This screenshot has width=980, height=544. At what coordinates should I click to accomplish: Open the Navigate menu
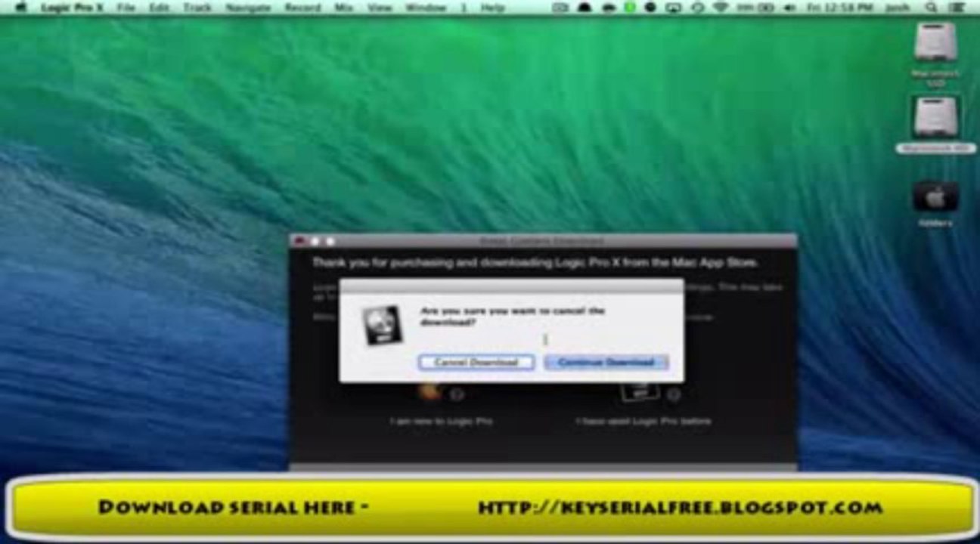pos(248,8)
